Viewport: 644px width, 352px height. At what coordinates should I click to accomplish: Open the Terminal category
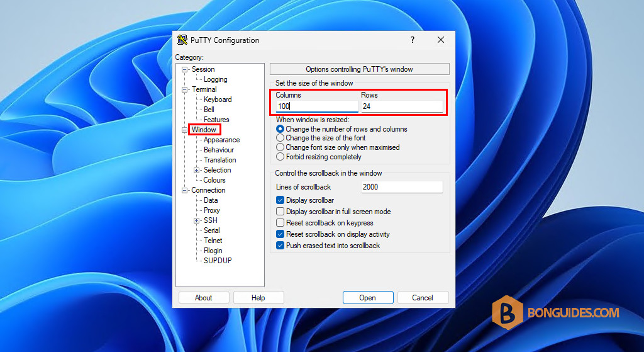(204, 89)
